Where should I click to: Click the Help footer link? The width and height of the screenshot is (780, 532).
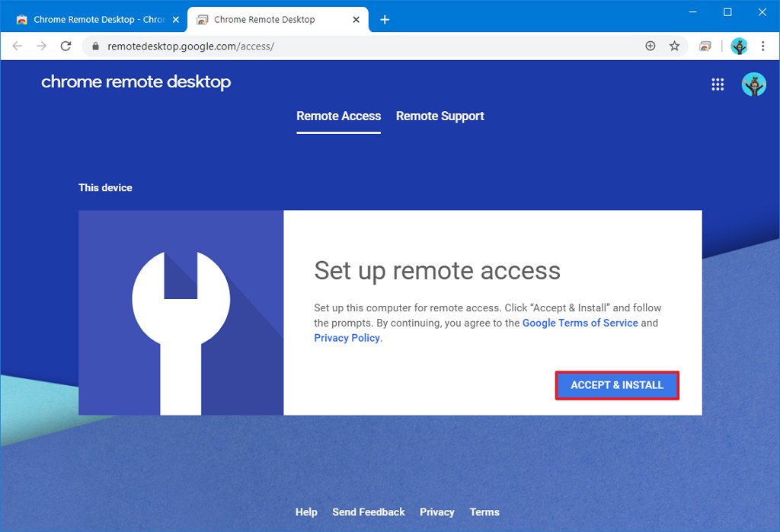tap(306, 512)
